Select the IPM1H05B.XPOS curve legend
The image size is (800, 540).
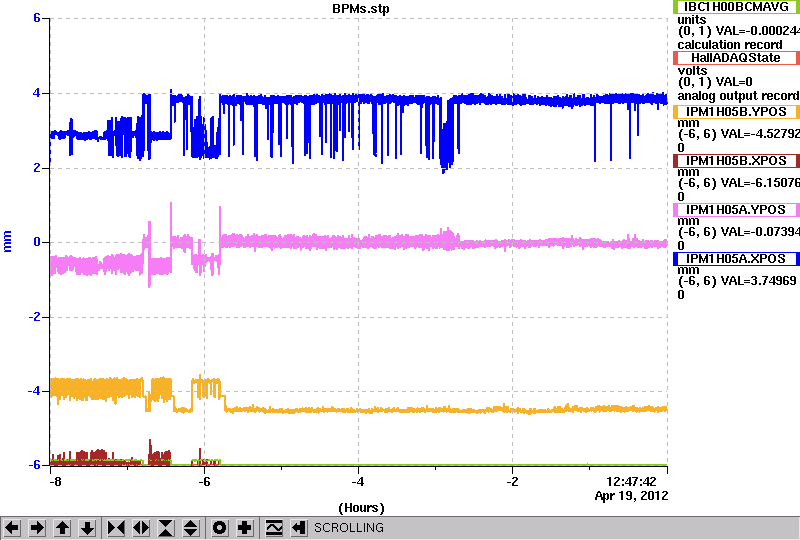pos(737,161)
